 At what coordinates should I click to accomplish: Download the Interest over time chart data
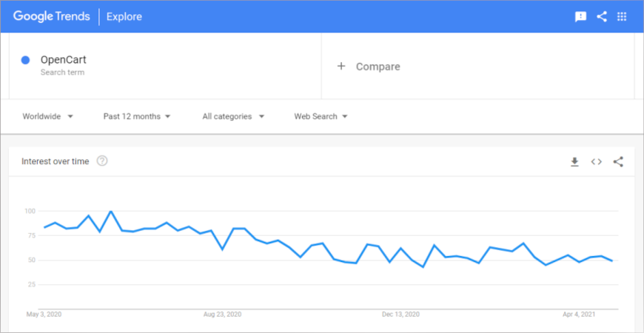[574, 161]
